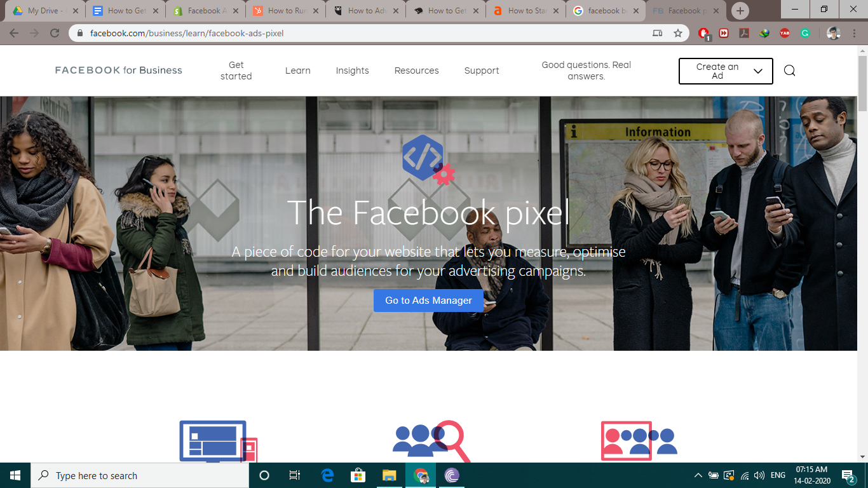Open the Chrome three-dot menu
This screenshot has width=868, height=488.
pos(855,33)
